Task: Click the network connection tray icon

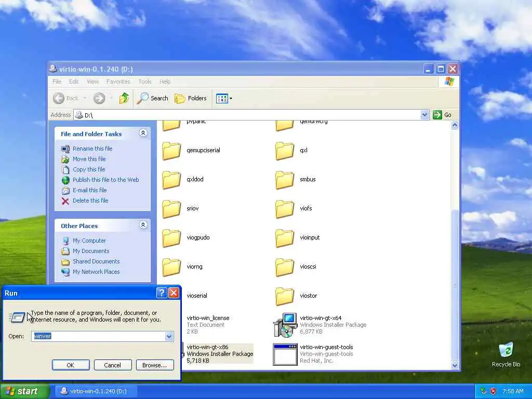Action: [484, 391]
